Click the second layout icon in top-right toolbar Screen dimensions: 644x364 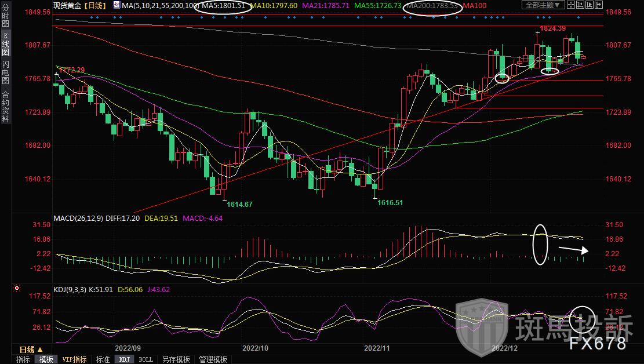[x=580, y=5]
